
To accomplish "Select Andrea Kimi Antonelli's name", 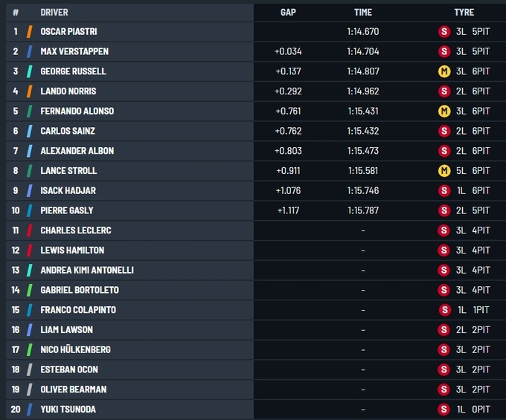I will click(x=87, y=271).
